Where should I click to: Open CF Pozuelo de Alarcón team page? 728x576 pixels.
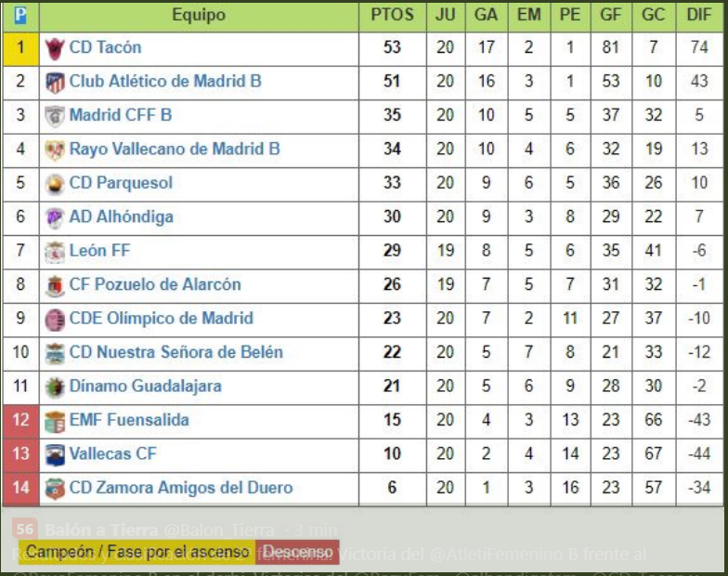[155, 285]
